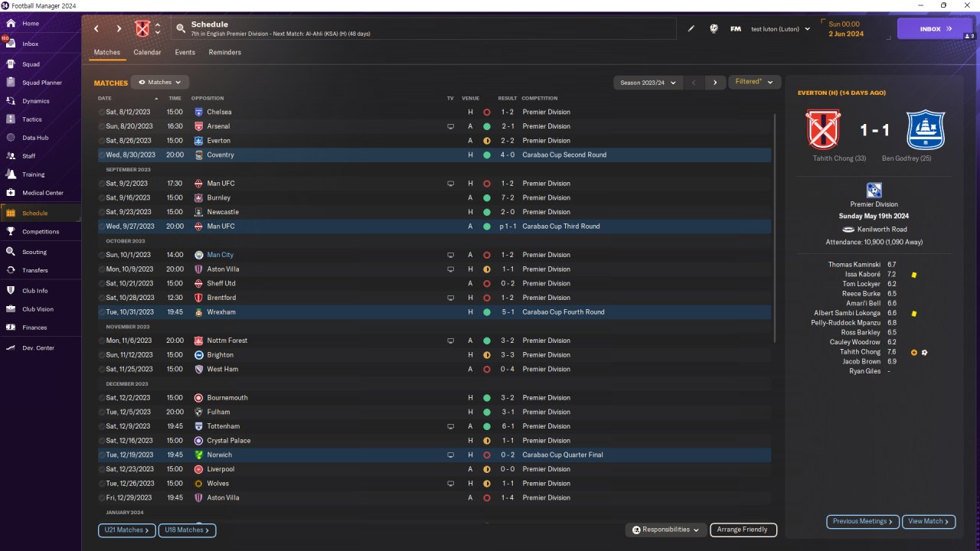Go to the previous season arrow
Screen dimensions: 980x551
[693, 82]
